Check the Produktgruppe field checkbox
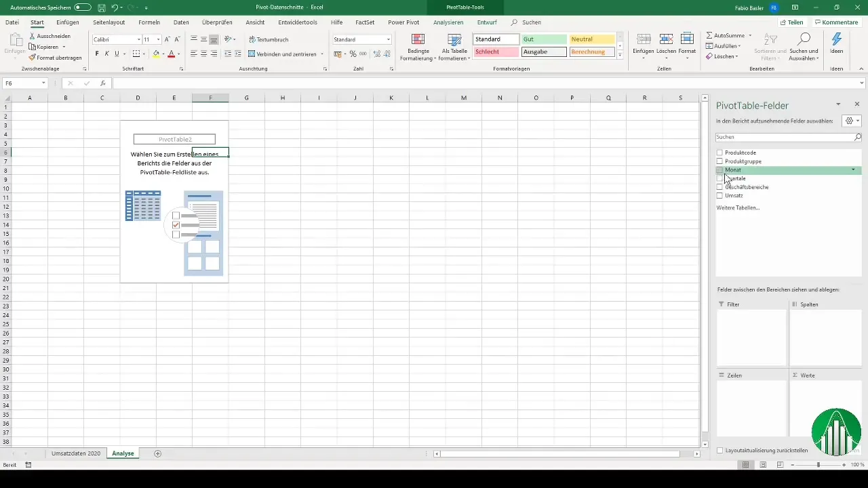Screen dimensions: 868x488 coord(720,161)
